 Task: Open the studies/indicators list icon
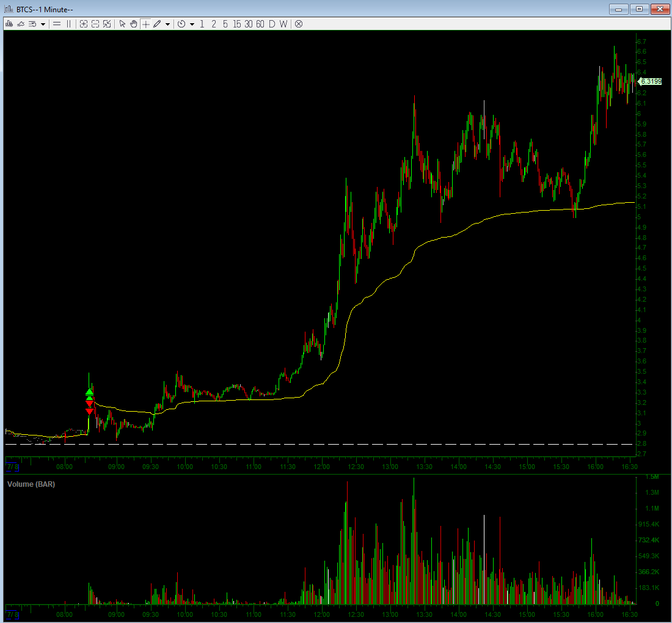coord(32,24)
